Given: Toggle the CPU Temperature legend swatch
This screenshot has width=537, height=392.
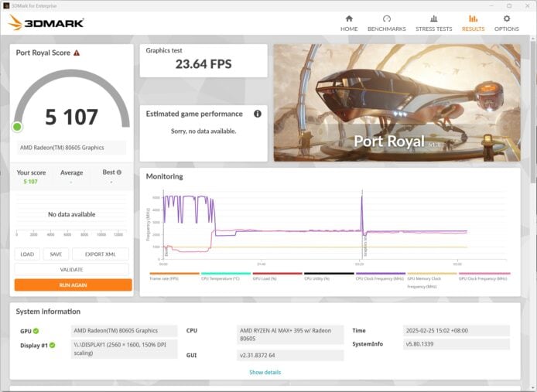Looking at the screenshot, I should (226, 274).
